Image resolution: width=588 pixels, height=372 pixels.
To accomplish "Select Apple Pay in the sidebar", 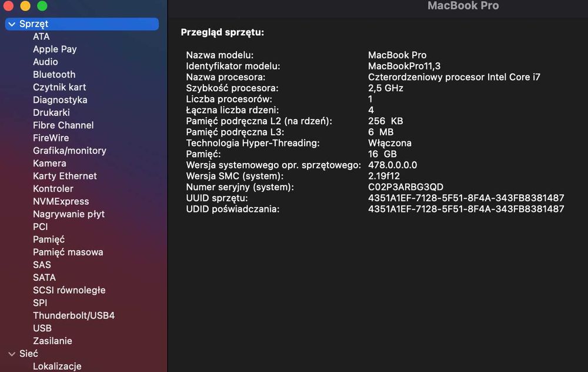I will pyautogui.click(x=55, y=49).
